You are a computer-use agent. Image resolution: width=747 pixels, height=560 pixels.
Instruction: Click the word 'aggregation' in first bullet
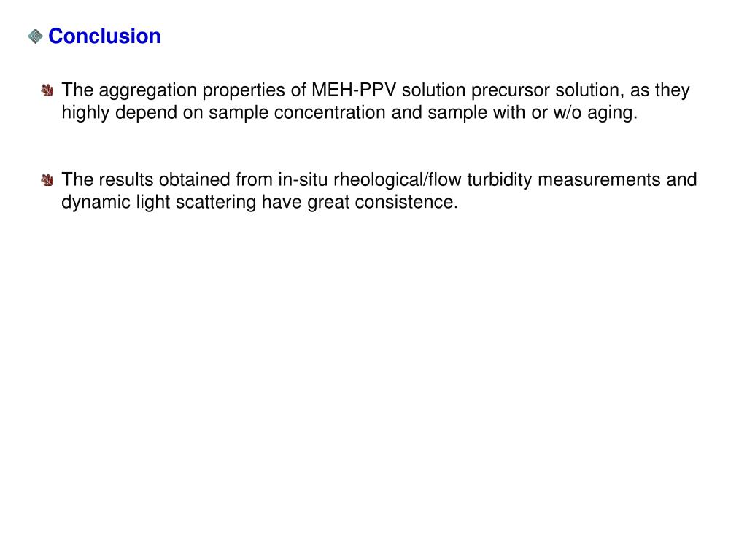[x=147, y=90]
